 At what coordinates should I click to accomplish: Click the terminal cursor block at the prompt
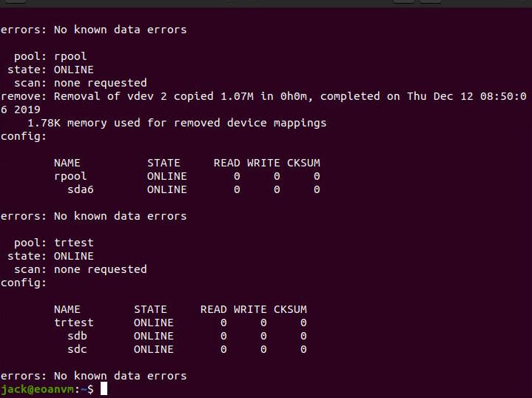pos(104,389)
